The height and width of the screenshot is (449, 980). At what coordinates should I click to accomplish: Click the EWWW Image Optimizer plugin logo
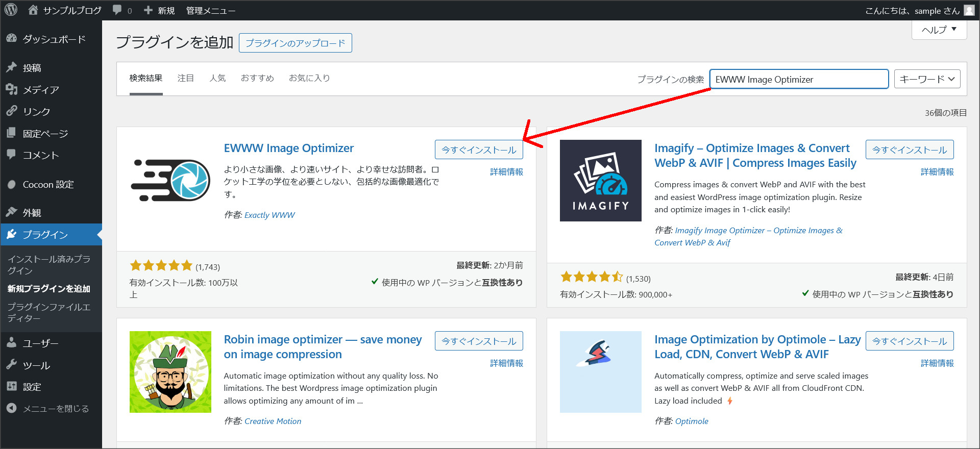click(170, 181)
